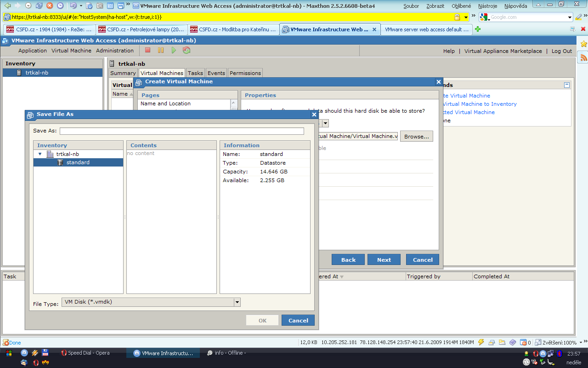Image resolution: width=588 pixels, height=368 pixels.
Task: Click the Log Out link
Action: click(x=562, y=51)
